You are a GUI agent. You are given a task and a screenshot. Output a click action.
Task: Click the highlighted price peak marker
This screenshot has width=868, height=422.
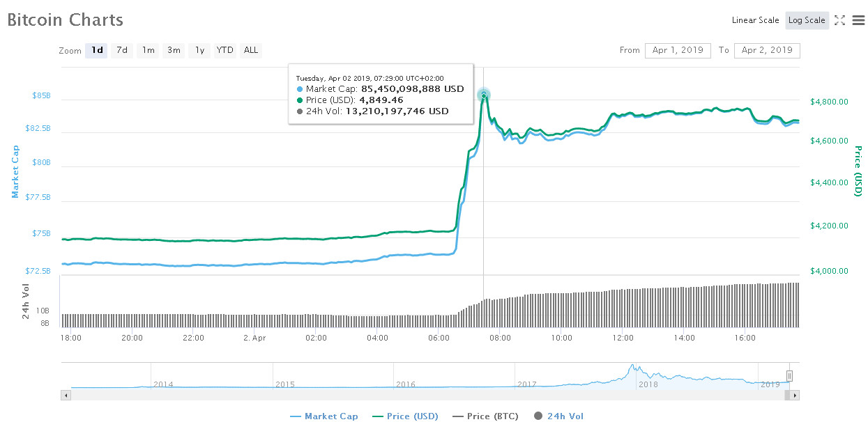coord(484,95)
